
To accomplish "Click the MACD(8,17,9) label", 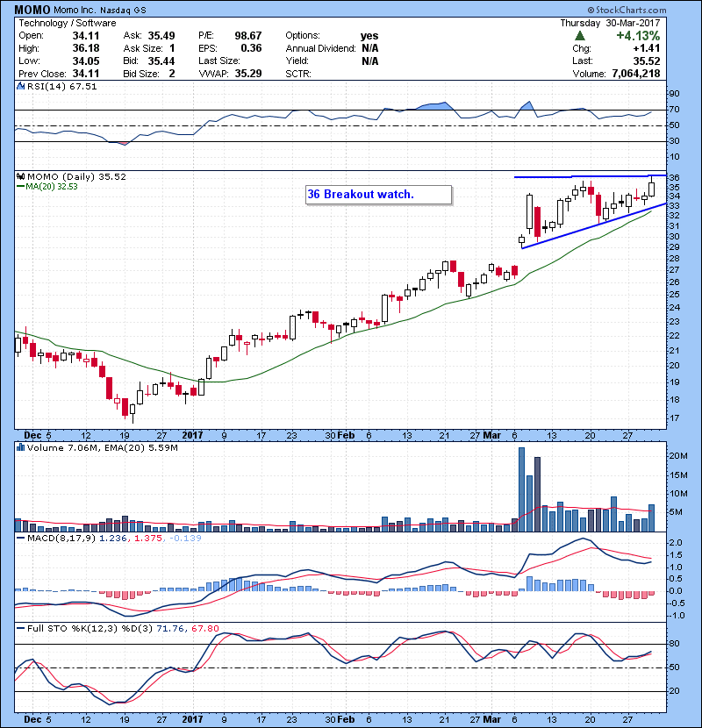I will pos(61,539).
